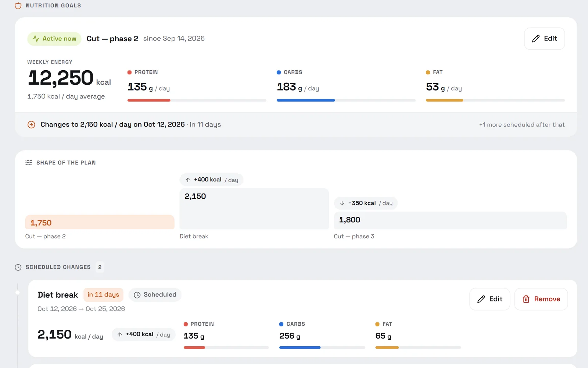The image size is (588, 368).
Task: Click the down arrow in the -350 kcal chip
Action: tap(342, 203)
